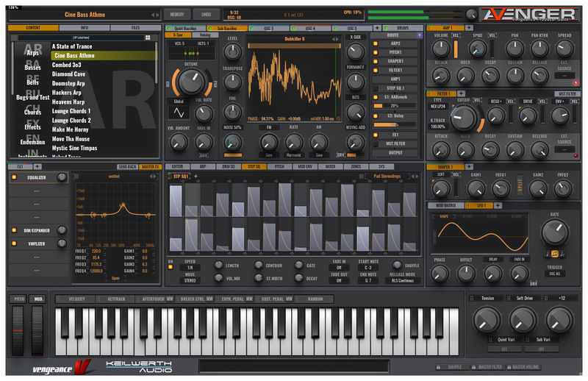Screen dimensions: 588x381
Task: Toggle the EQUALIZER effect on/off
Action: [14, 177]
